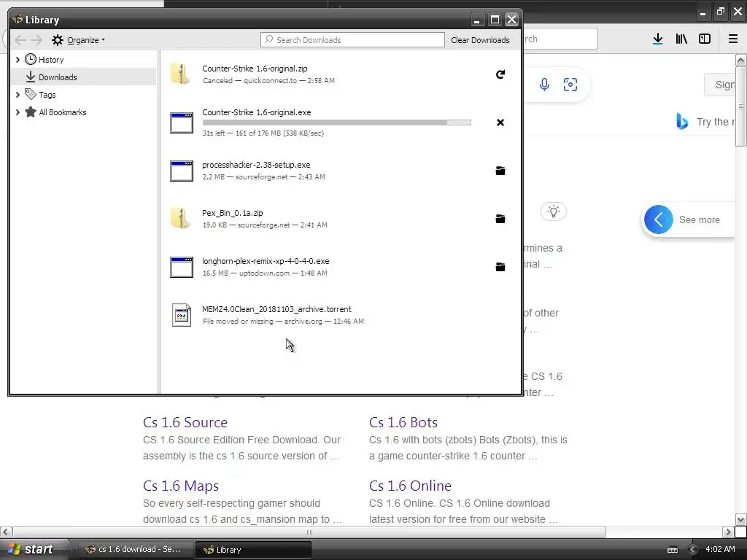
Task: Toggle Firefox sidebar icon
Action: point(705,39)
